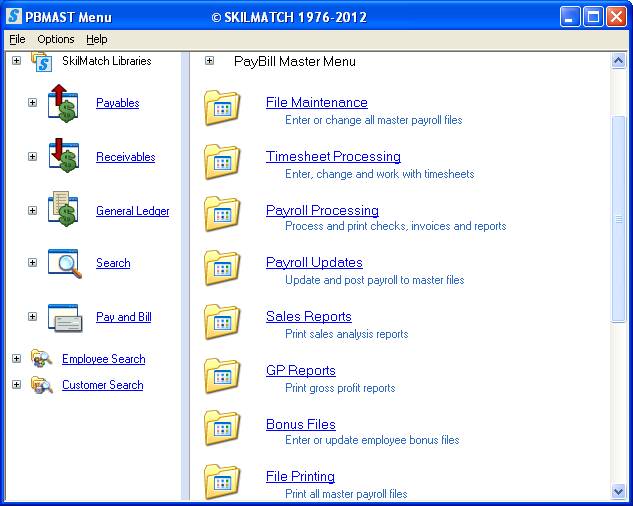Expand the SkilMatch Libraries tree node
Viewport: 633px width, 506px height.
(16, 61)
